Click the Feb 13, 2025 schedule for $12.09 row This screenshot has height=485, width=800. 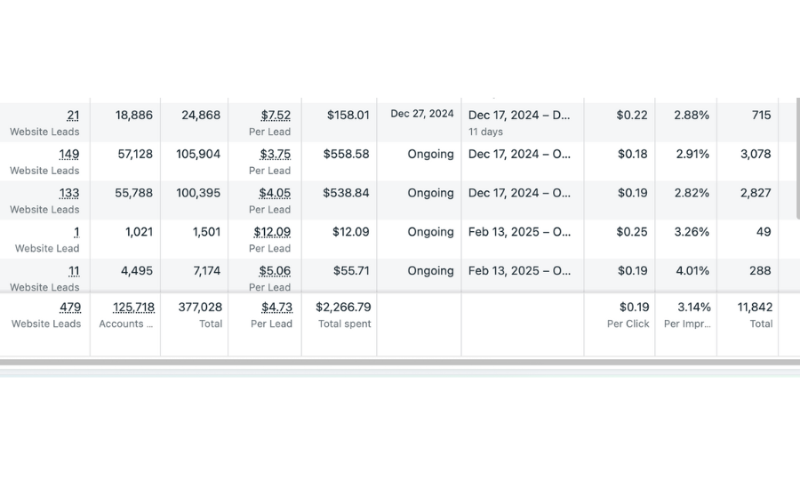519,232
